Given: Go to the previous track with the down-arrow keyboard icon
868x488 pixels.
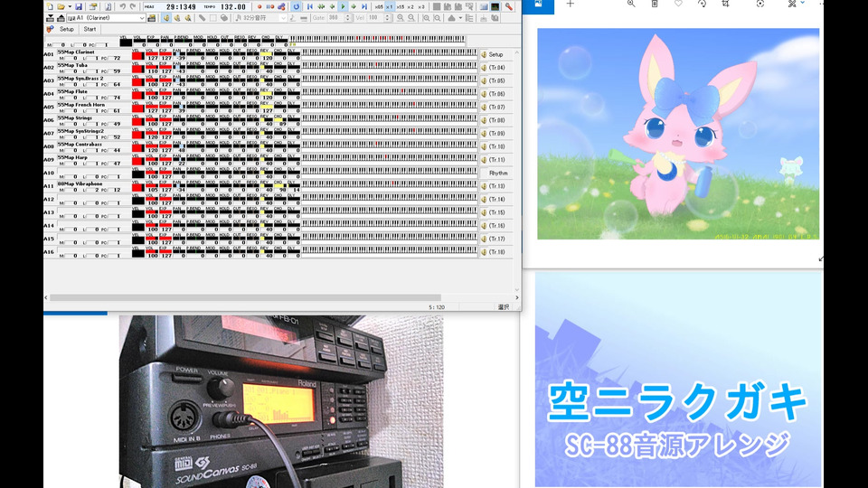Looking at the screenshot, I should click(50, 18).
